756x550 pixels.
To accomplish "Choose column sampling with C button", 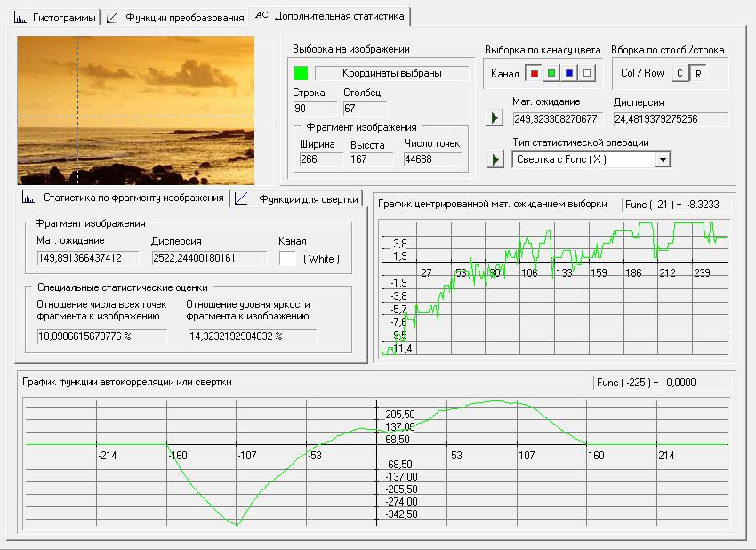I will (680, 73).
